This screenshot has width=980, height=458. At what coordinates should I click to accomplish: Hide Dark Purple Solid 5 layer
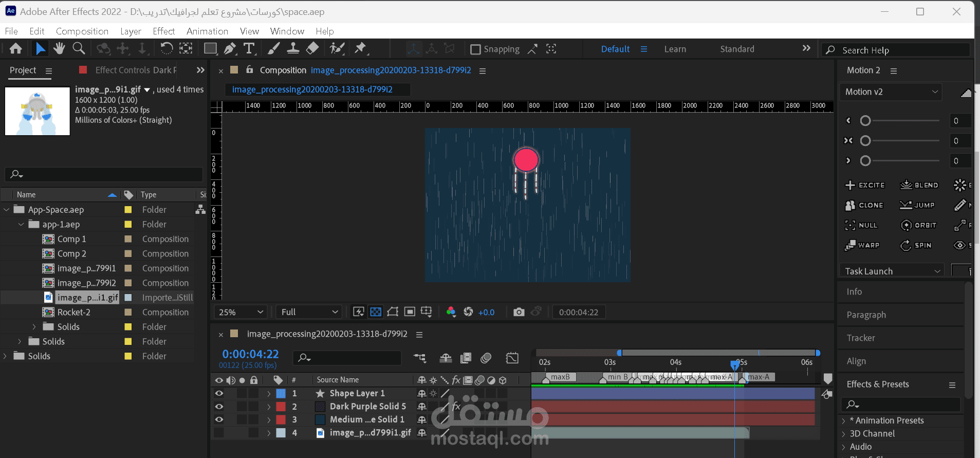pyautogui.click(x=219, y=406)
